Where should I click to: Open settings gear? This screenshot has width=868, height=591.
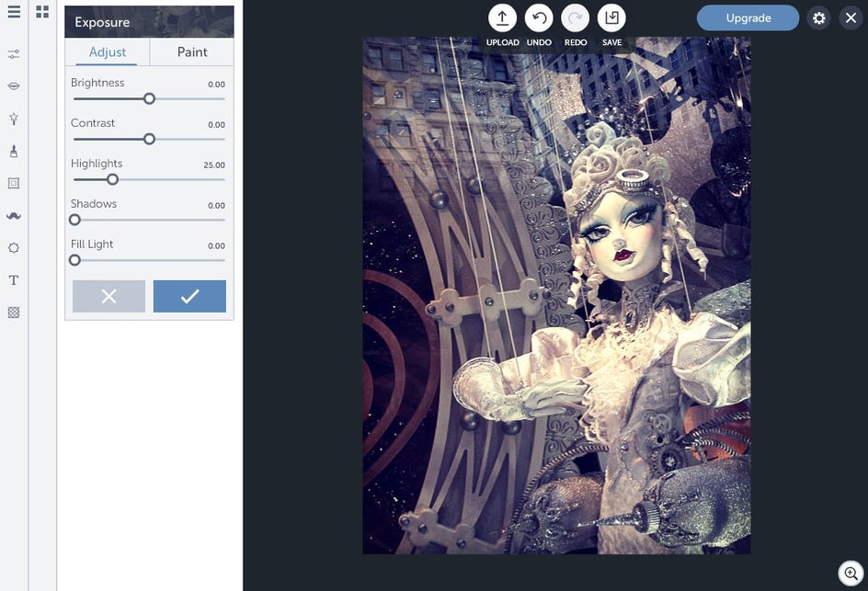click(x=818, y=18)
